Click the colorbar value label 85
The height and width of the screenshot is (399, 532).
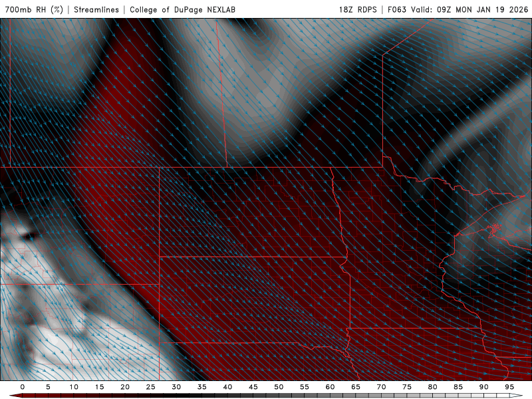click(458, 387)
